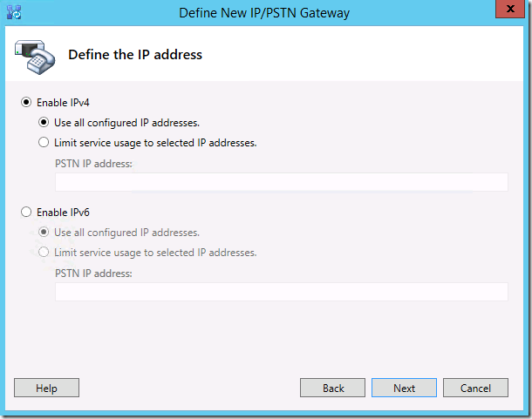
Task: Focus the IPv6 PSTN IP address field
Action: 282,292
